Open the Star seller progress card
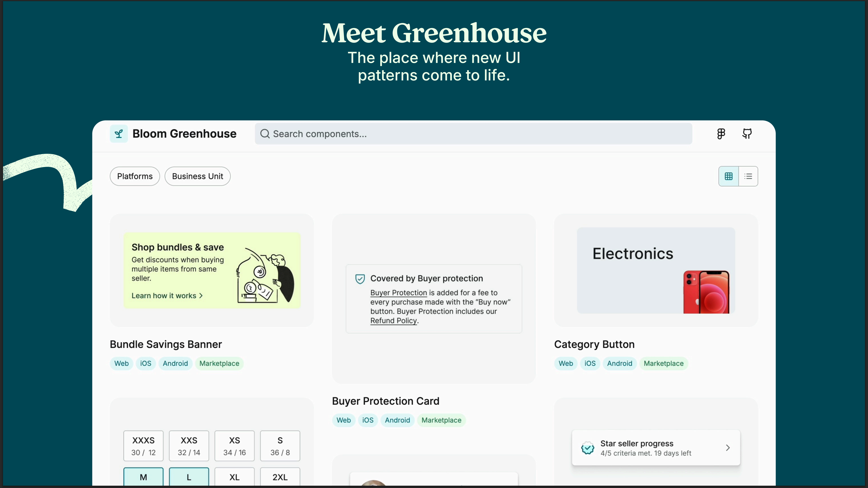868x488 pixels. pos(656,448)
